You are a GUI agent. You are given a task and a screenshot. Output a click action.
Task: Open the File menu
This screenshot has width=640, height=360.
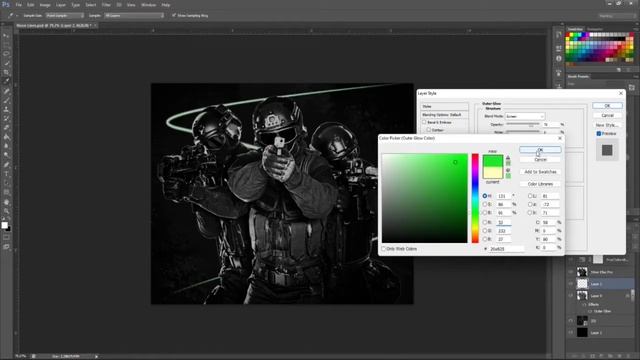tap(18, 5)
